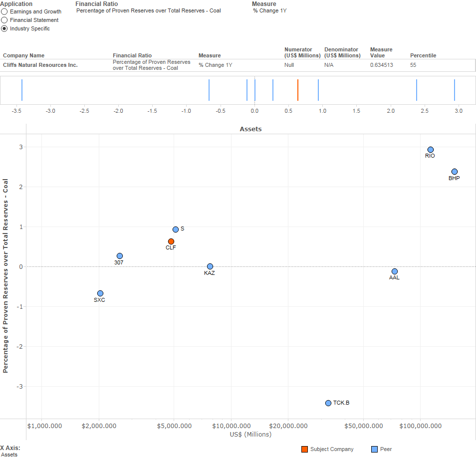Click the $5,000.000 axis tick label

coord(174,426)
